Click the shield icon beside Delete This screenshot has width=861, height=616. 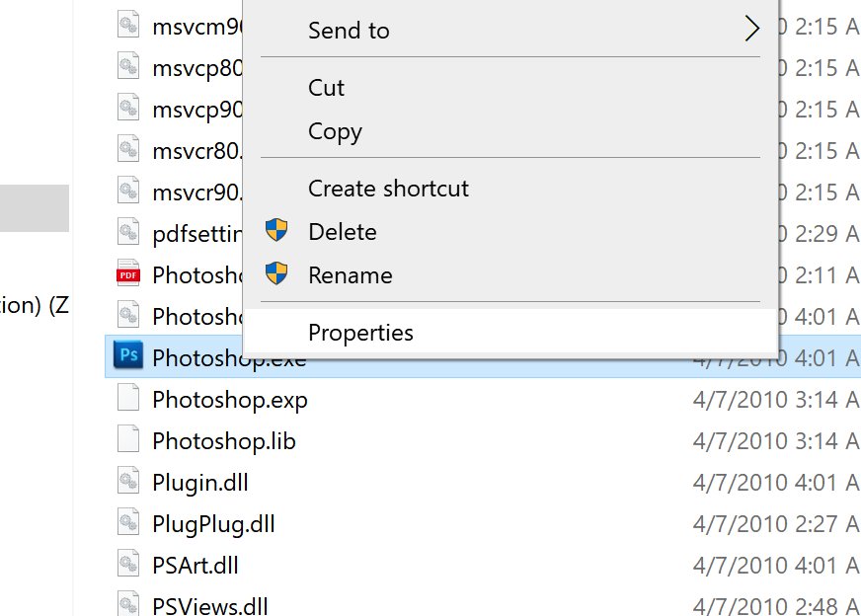[277, 231]
